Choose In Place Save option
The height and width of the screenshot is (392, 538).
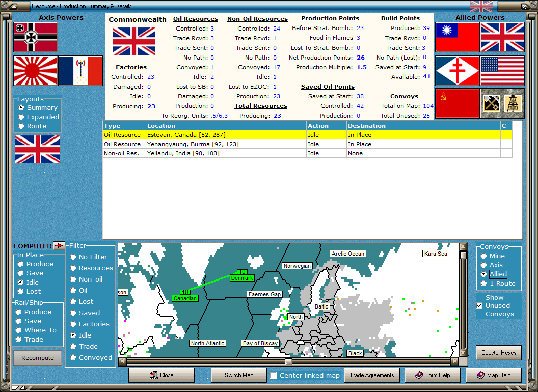pyautogui.click(x=31, y=273)
